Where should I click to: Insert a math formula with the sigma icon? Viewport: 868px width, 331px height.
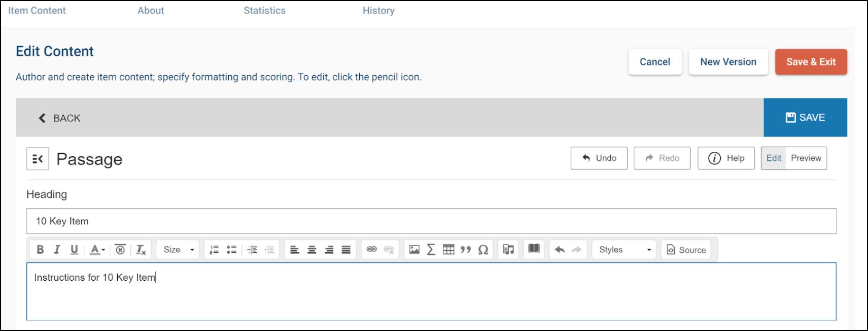(431, 249)
